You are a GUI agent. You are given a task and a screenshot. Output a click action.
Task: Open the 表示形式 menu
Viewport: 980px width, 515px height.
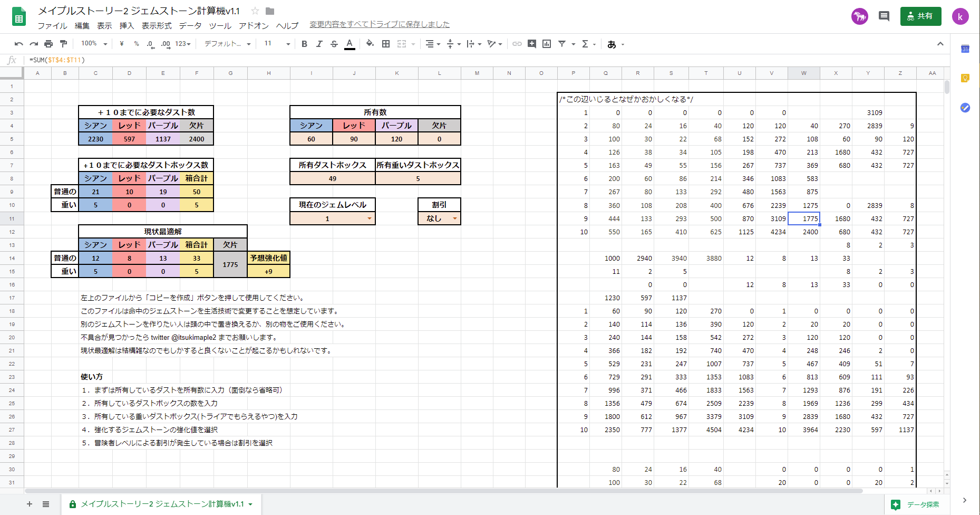point(157,25)
